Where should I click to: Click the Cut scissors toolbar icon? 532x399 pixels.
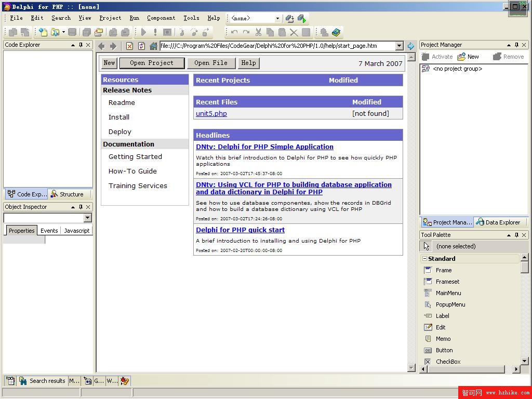[259, 32]
